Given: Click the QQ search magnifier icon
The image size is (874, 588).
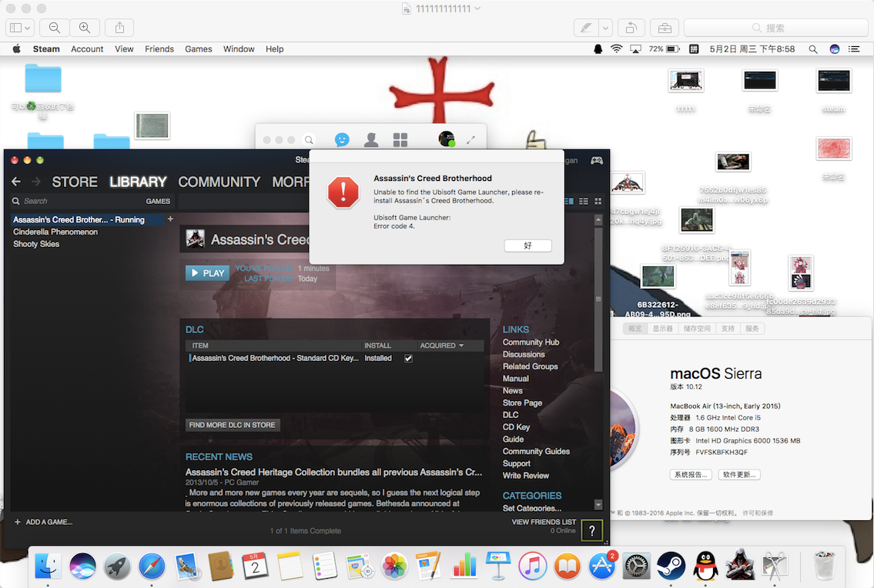Looking at the screenshot, I should (309, 140).
